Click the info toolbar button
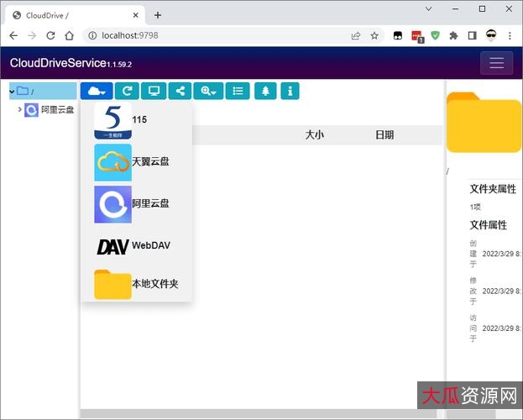Screen dimensions: 523x420 pyautogui.click(x=290, y=91)
